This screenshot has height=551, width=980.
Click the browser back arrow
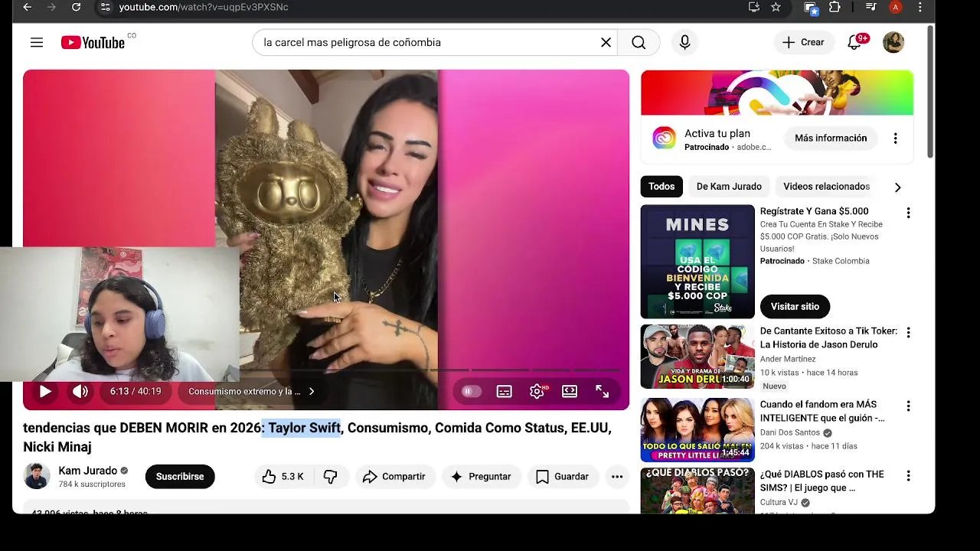coord(28,7)
